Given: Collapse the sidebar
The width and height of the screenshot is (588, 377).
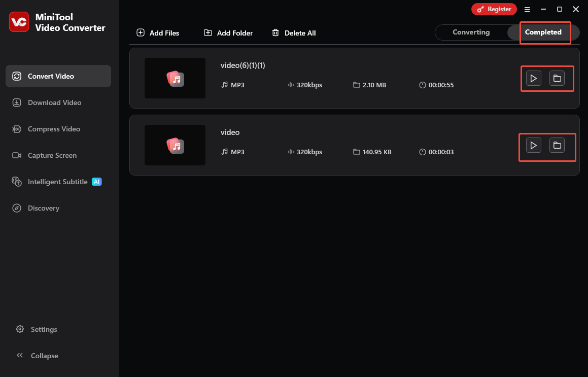Looking at the screenshot, I should pyautogui.click(x=44, y=356).
